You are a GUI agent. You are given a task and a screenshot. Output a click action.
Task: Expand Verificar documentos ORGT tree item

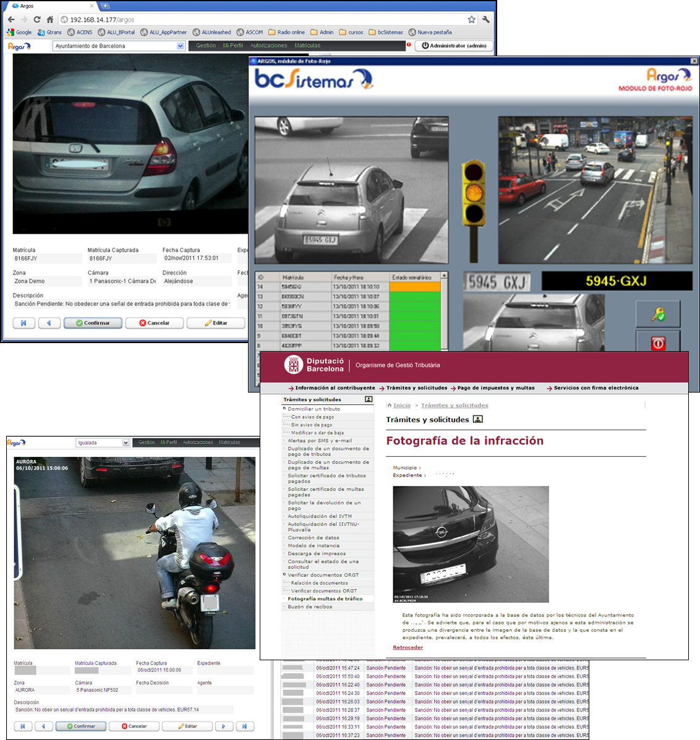284,575
